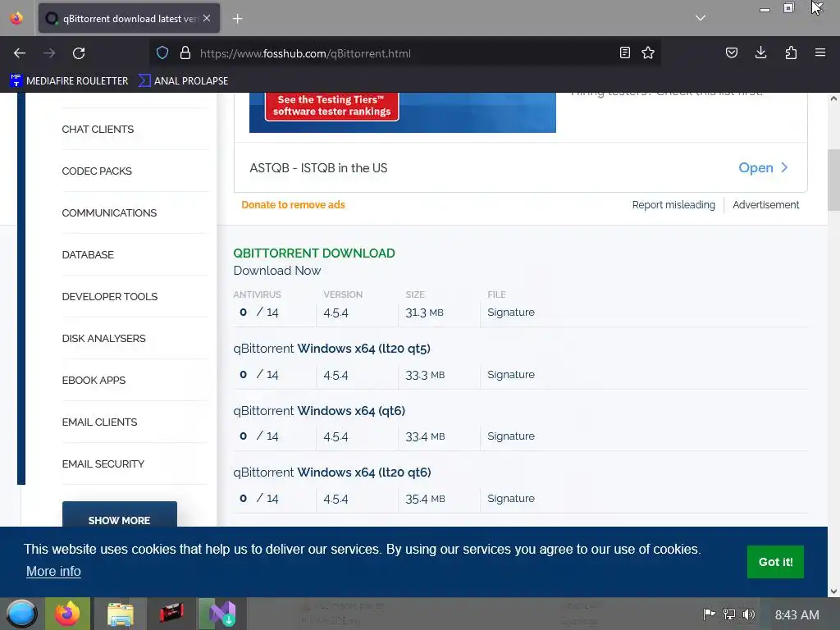
Task: Accept cookies with Got it! button
Action: click(x=775, y=561)
